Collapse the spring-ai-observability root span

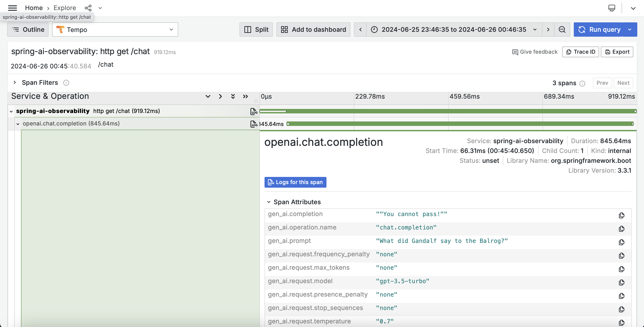pyautogui.click(x=11, y=111)
